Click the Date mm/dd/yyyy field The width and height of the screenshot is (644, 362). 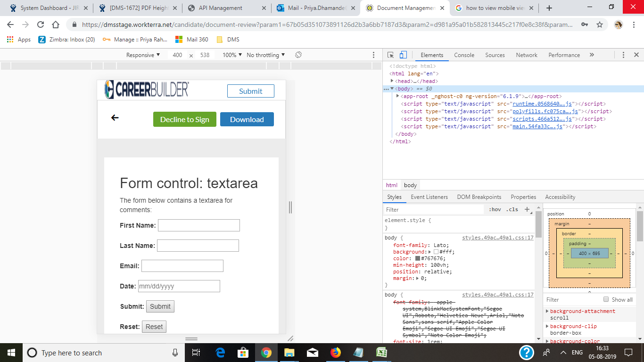click(179, 286)
